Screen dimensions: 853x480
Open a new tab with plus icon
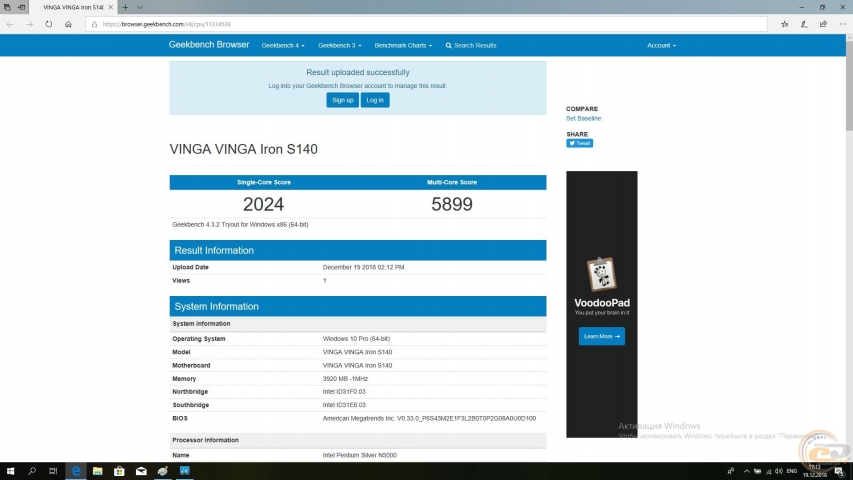pos(125,7)
